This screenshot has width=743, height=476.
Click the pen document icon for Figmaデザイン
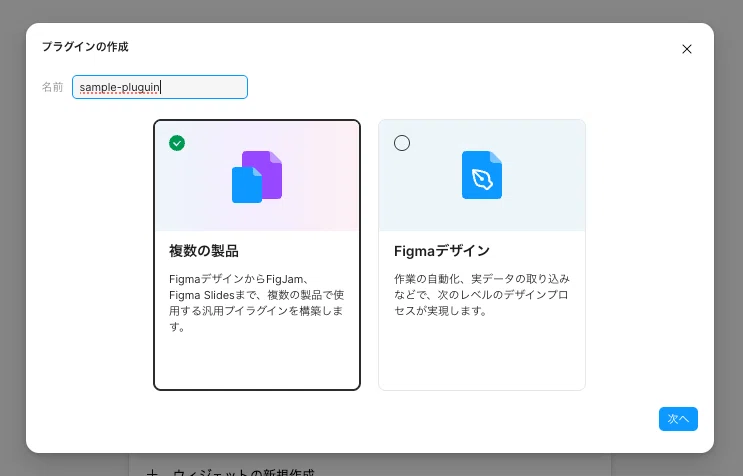(482, 175)
